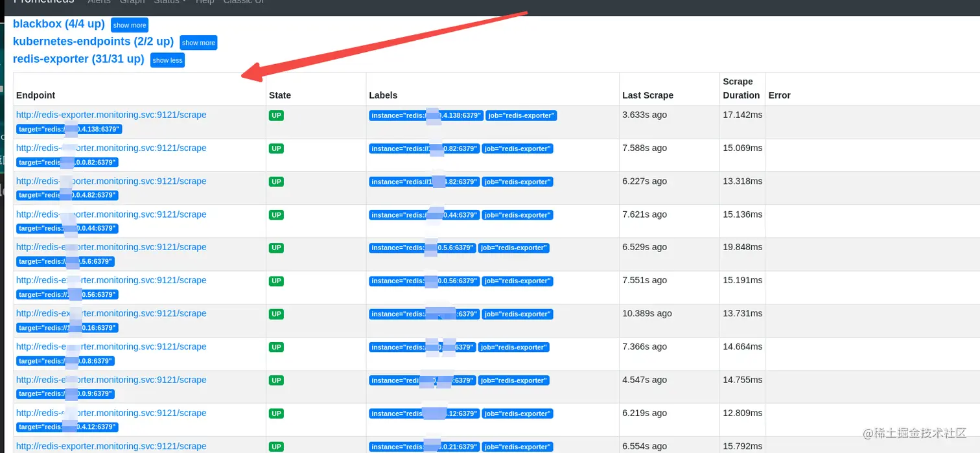Click UP badge in the 13.731ms row
The image size is (980, 453).
pyautogui.click(x=277, y=314)
